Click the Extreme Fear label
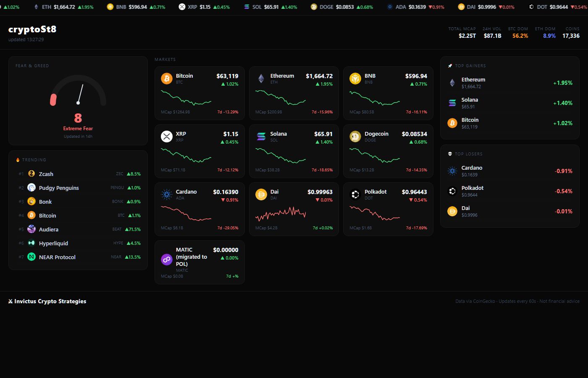The height and width of the screenshot is (378, 588). (x=78, y=129)
